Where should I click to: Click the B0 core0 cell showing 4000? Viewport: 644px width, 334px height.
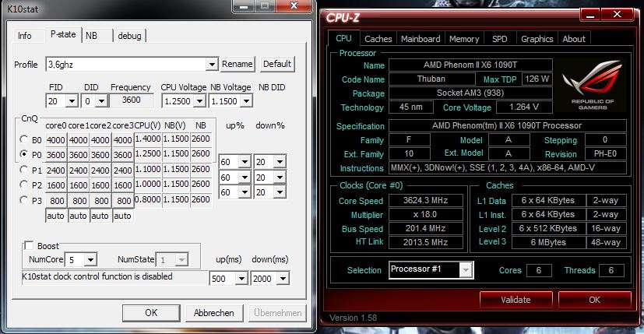pos(56,140)
